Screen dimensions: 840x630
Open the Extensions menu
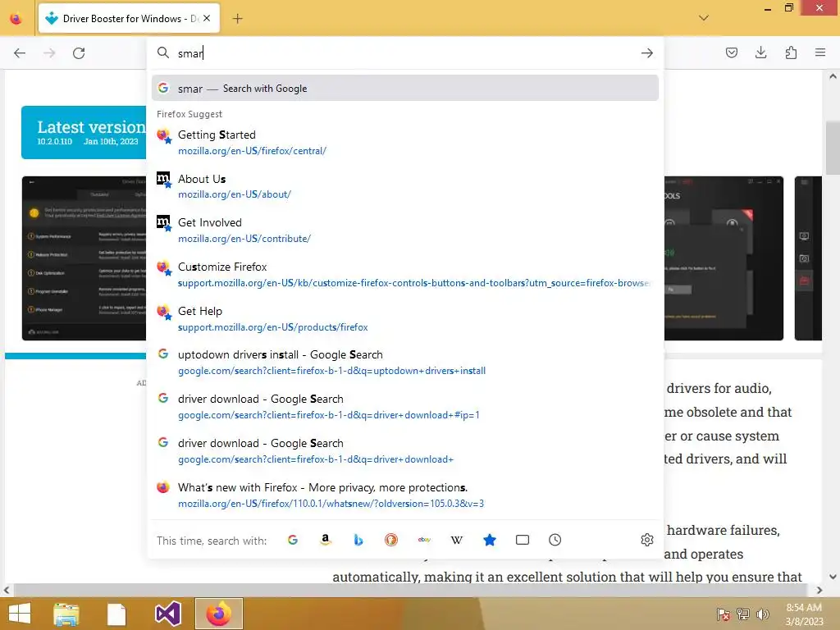(x=791, y=52)
